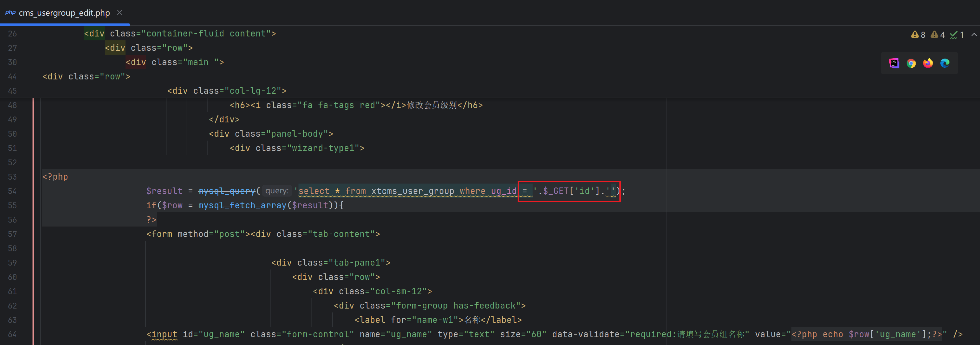This screenshot has width=980, height=345.
Task: Open page in PhpStorm built-in preview
Action: point(894,63)
